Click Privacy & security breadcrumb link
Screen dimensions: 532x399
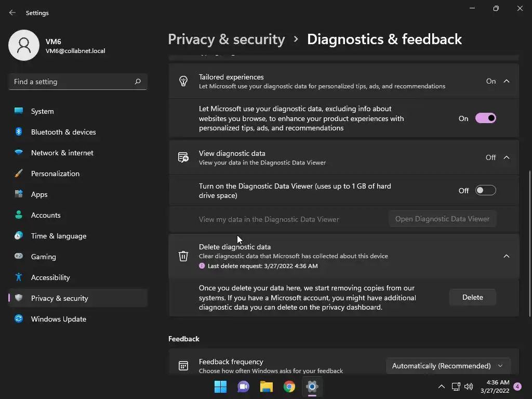[x=227, y=39]
